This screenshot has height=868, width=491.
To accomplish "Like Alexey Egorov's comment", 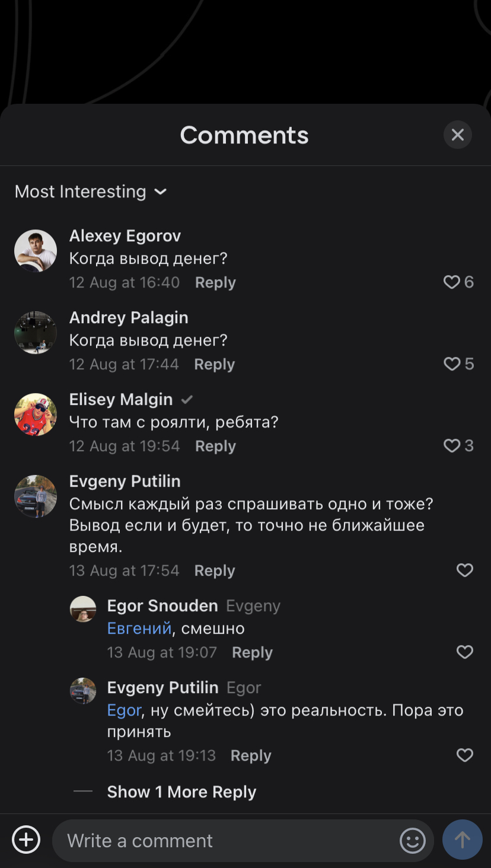I will point(452,282).
